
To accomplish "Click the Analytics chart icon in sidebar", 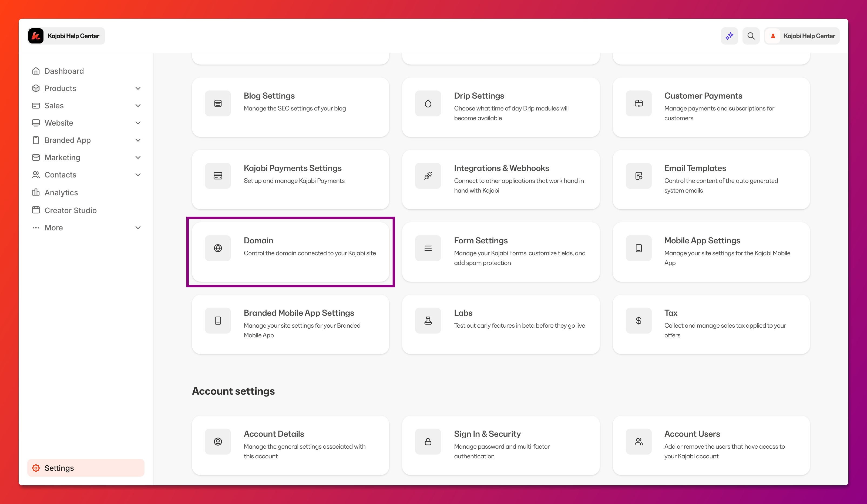I will pyautogui.click(x=36, y=192).
